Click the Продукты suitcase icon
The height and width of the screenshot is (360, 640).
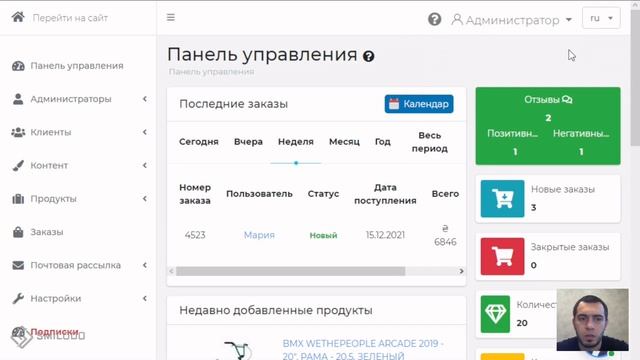click(18, 199)
